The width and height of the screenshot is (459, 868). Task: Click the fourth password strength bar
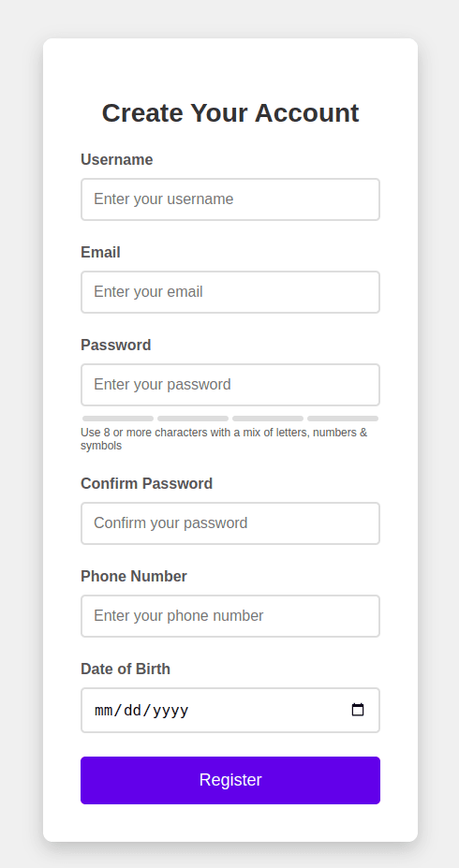pyautogui.click(x=343, y=419)
